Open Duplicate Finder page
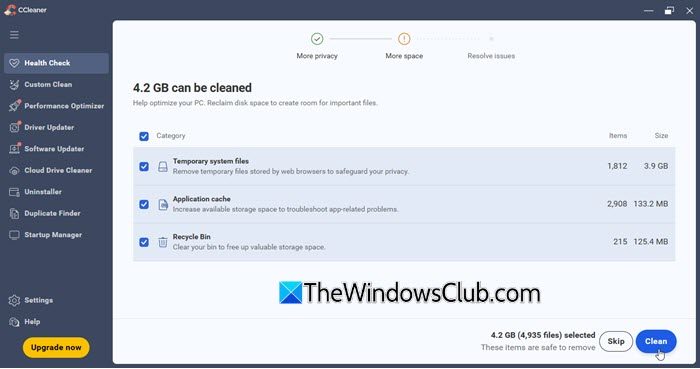The width and height of the screenshot is (700, 369). point(56,213)
